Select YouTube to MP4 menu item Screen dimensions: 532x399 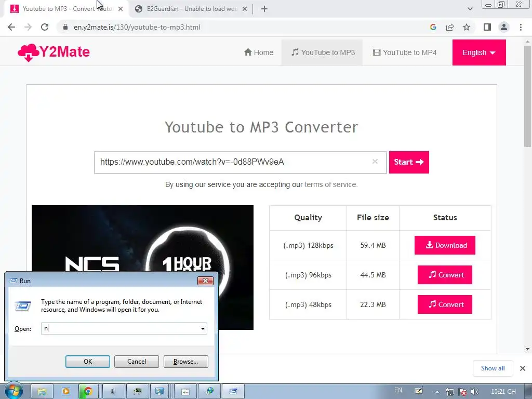tap(404, 52)
